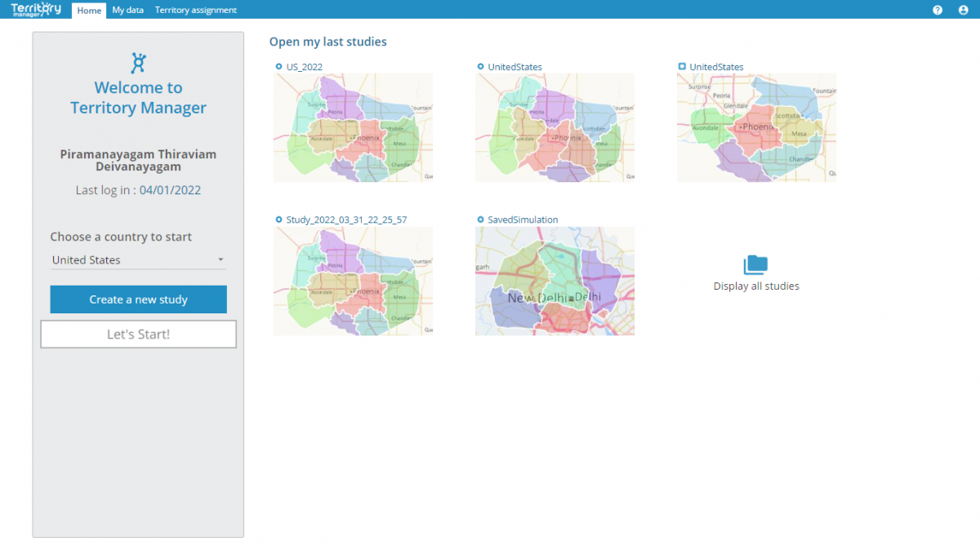980x550 pixels.
Task: Click the square icon beside third UnitedStates study
Action: tap(682, 66)
